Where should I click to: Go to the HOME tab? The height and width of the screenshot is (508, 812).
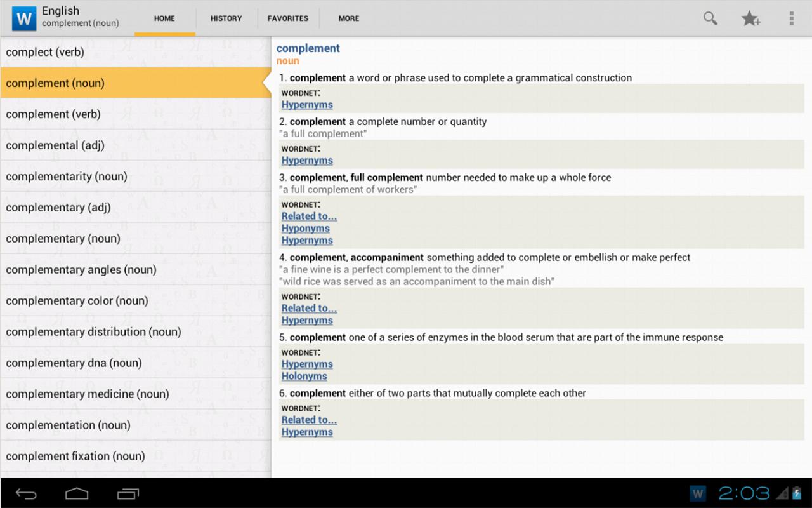click(164, 18)
